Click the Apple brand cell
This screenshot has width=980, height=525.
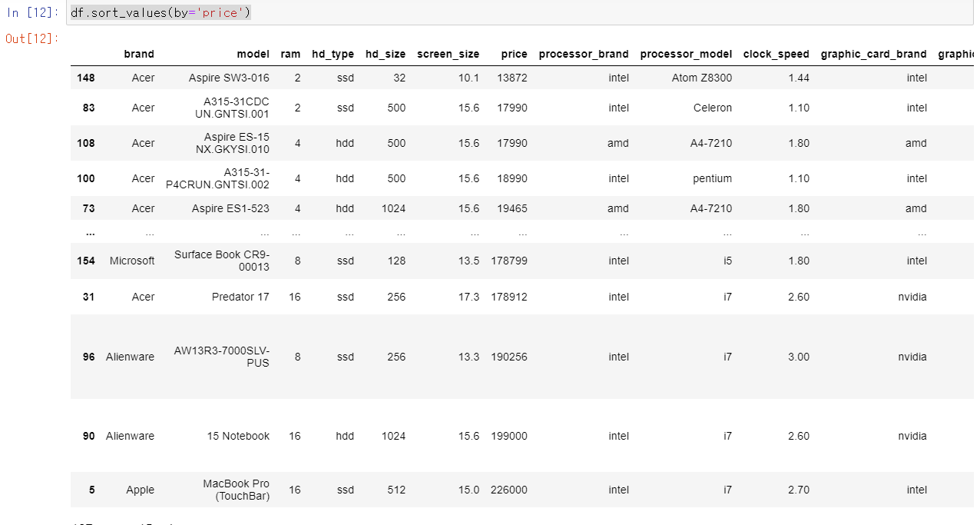pyautogui.click(x=141, y=490)
